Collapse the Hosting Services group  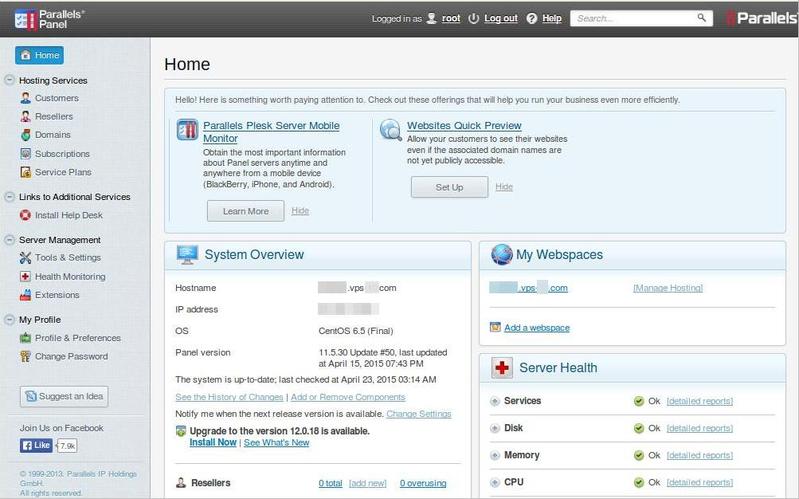[9, 80]
